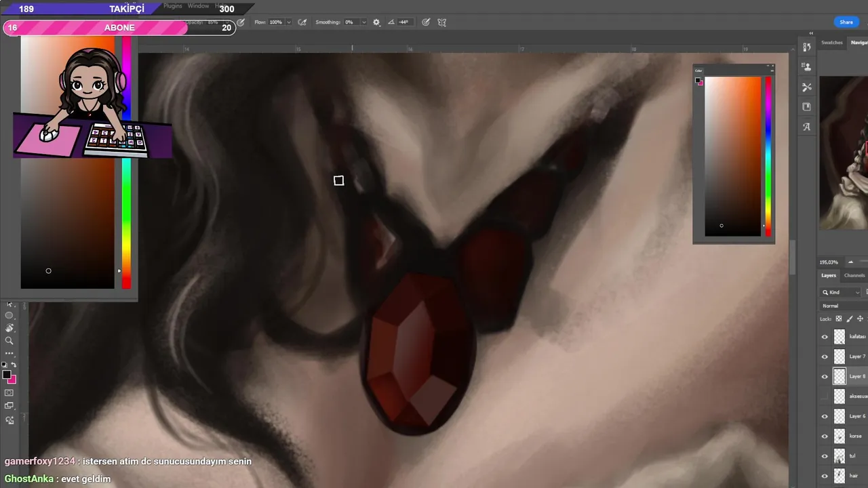Open the layer filter Kind dropdown
The width and height of the screenshot is (868, 488).
pos(841,292)
